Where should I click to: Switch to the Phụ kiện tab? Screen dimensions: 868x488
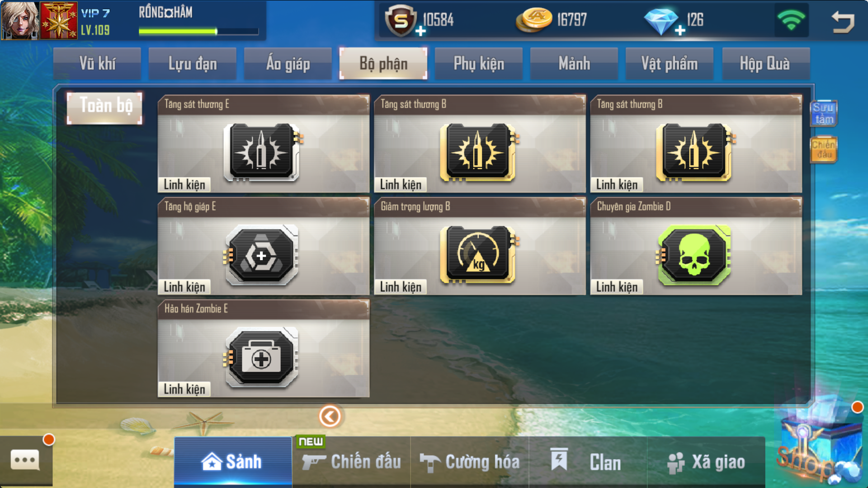click(479, 64)
